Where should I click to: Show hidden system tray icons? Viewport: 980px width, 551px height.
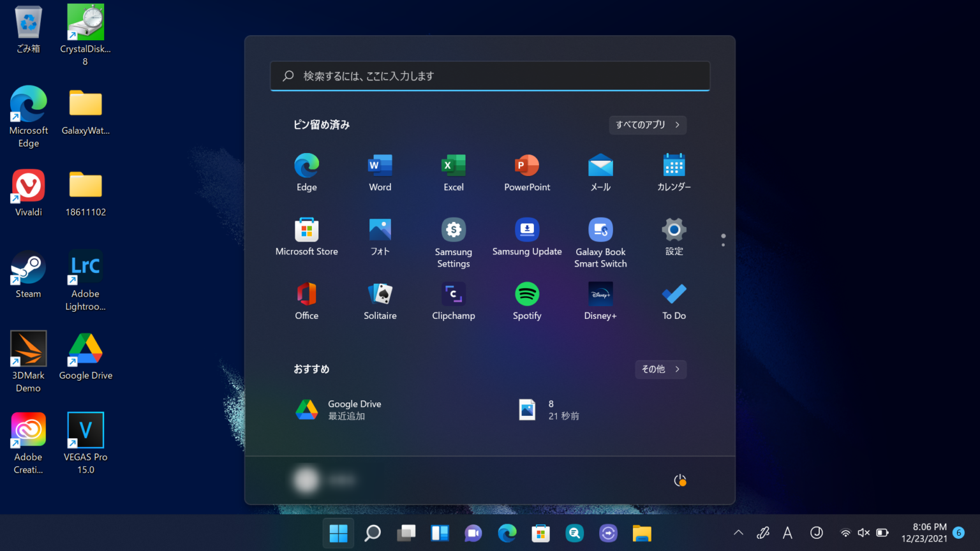tap(738, 533)
